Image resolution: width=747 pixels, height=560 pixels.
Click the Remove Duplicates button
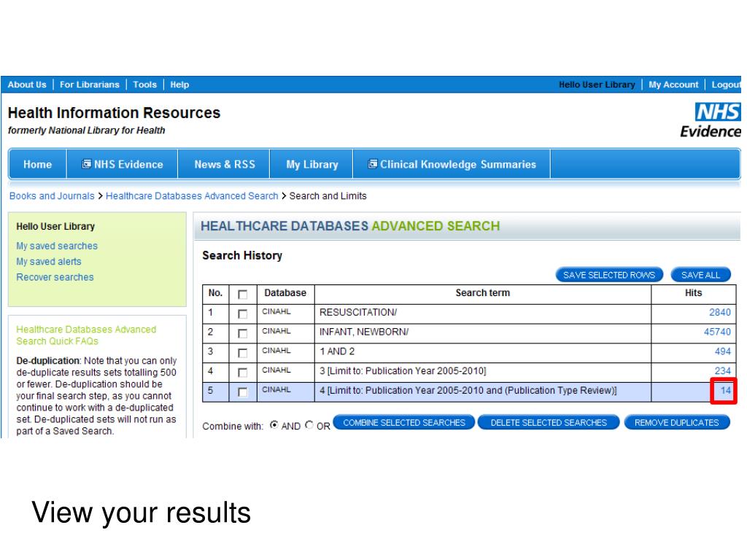[x=677, y=422]
